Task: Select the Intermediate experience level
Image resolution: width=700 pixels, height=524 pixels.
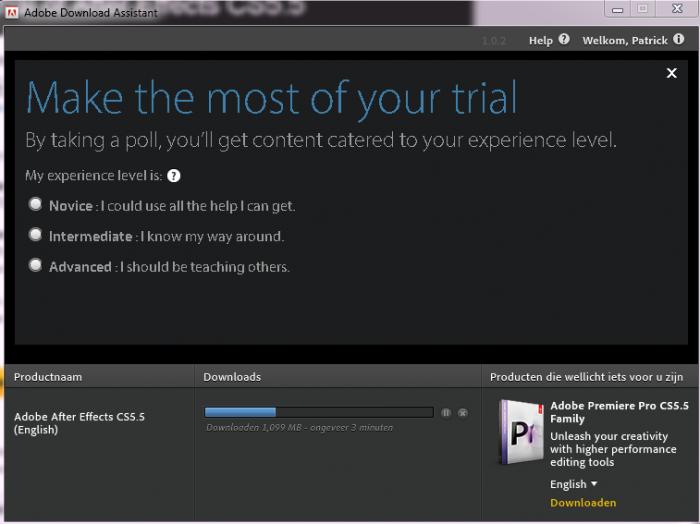Action: tap(36, 235)
